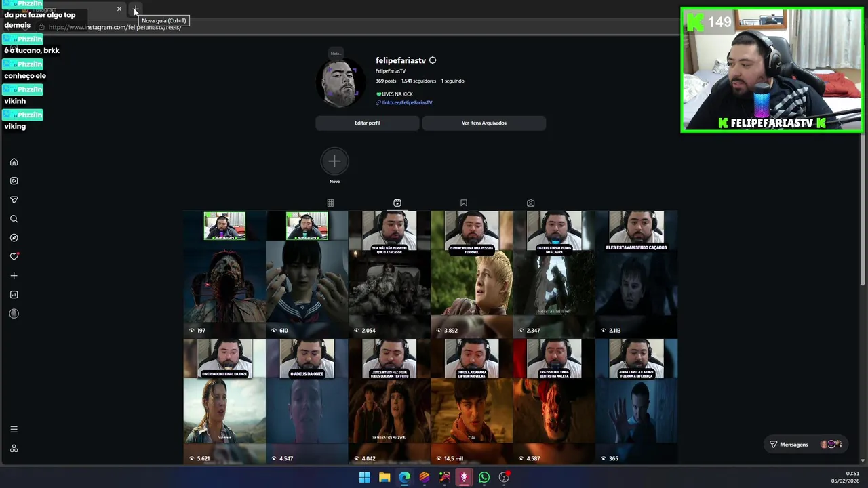Viewport: 868px width, 488px height.
Task: Open Instagram Home from the sidebar
Action: point(14,162)
